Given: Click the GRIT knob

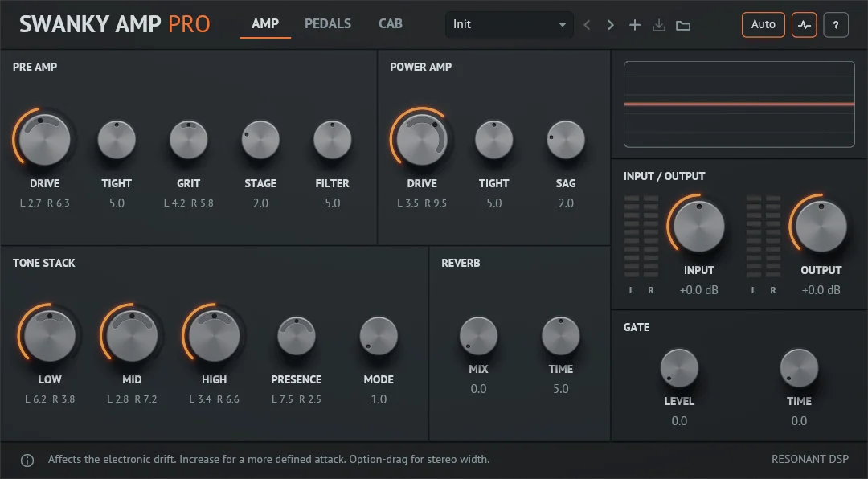Looking at the screenshot, I should click(x=188, y=140).
